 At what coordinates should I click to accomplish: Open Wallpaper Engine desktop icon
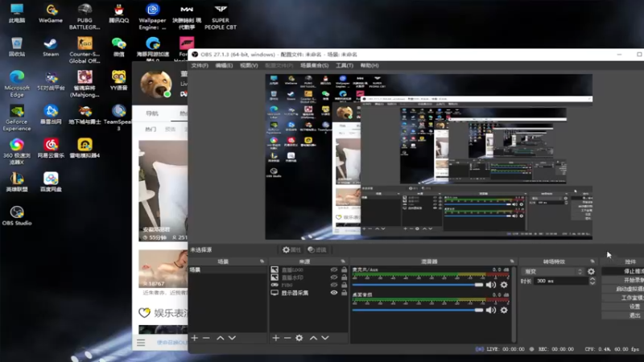152,16
